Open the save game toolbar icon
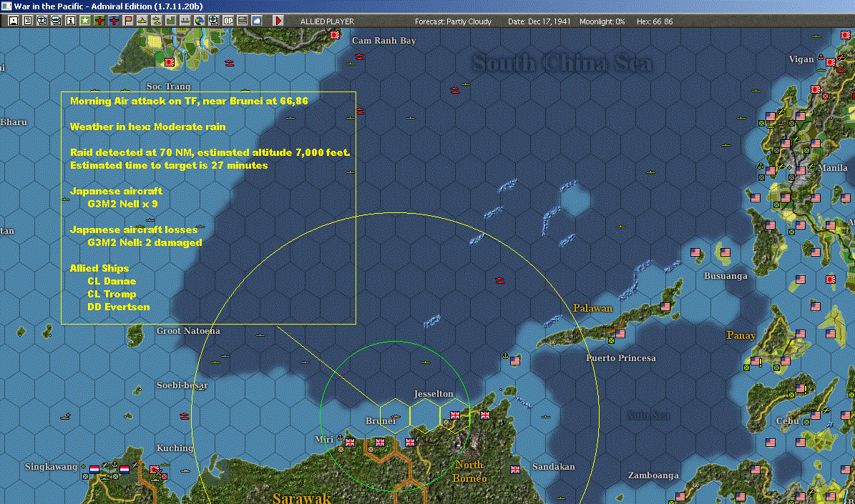Image resolution: width=855 pixels, height=504 pixels. (14, 21)
